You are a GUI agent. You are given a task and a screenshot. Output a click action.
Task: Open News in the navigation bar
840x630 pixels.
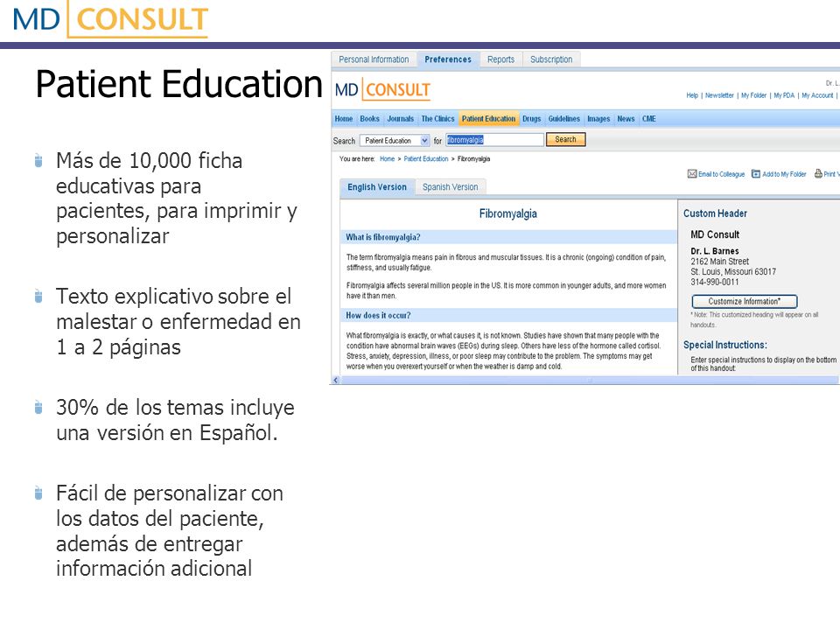pyautogui.click(x=626, y=118)
